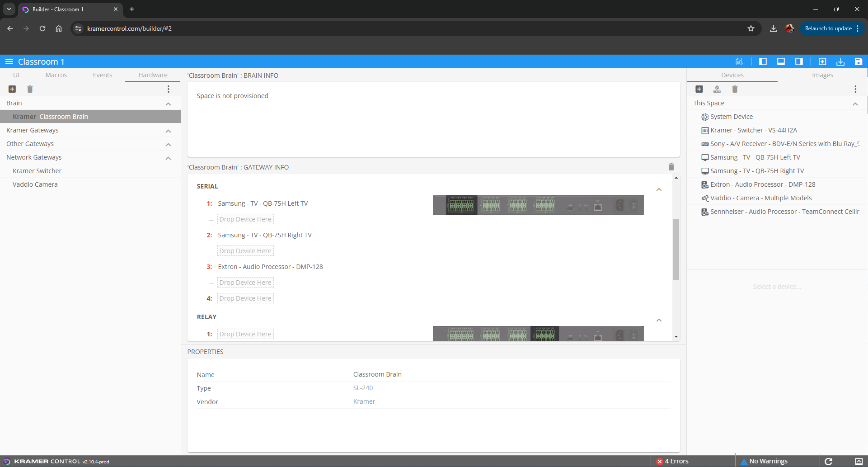This screenshot has height=467, width=868.
Task: Click the device driver update icon
Action: [x=717, y=89]
